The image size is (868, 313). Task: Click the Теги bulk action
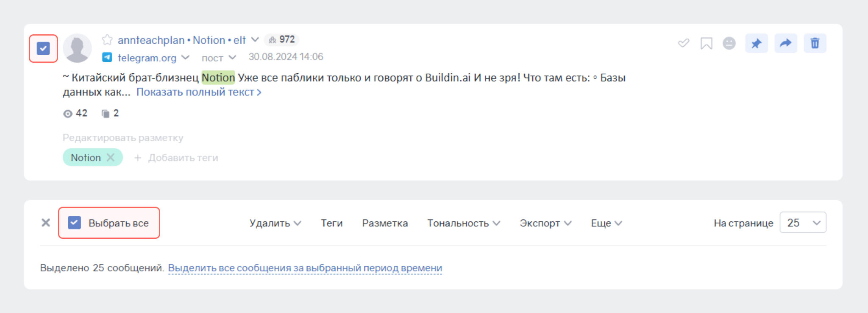[331, 223]
